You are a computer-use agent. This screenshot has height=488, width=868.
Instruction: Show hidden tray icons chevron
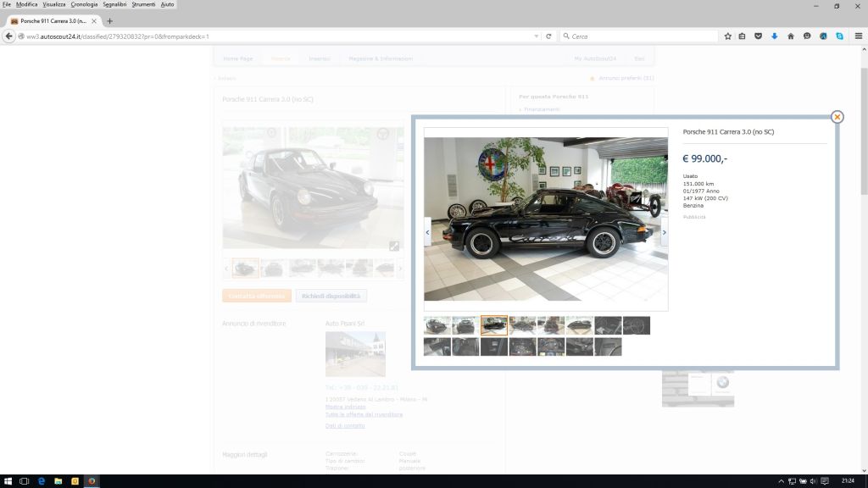tap(781, 481)
